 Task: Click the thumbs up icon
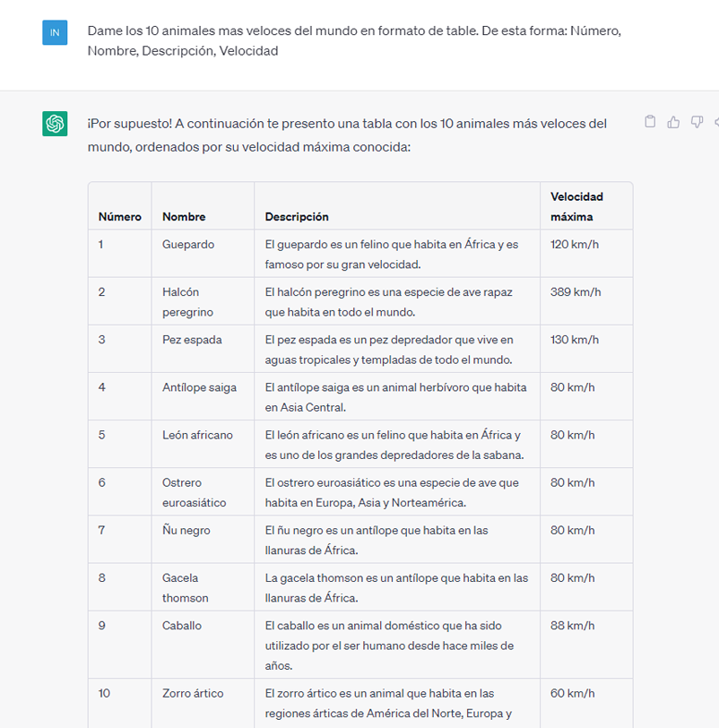673,122
